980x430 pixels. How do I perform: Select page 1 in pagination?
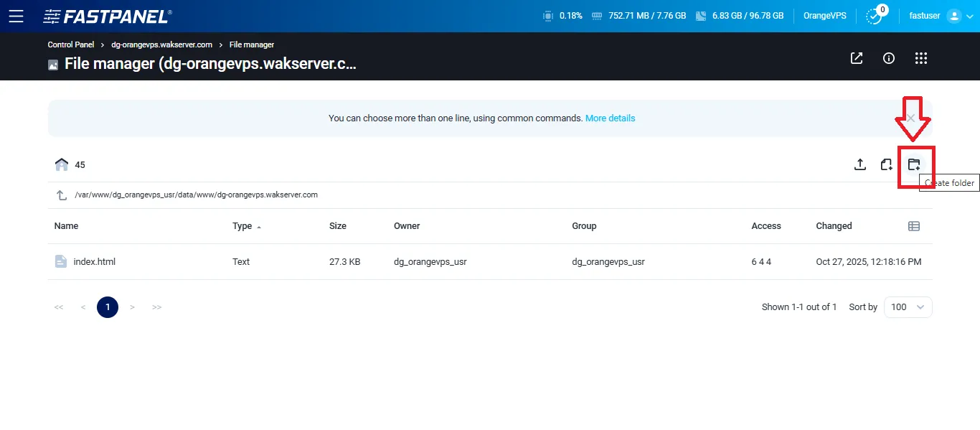pyautogui.click(x=108, y=307)
